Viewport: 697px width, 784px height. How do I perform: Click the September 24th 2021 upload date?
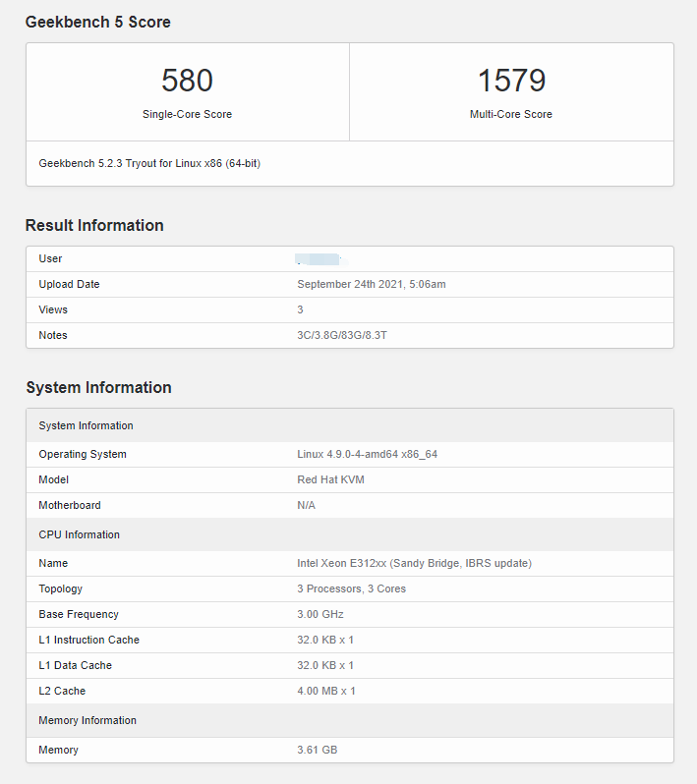372,284
